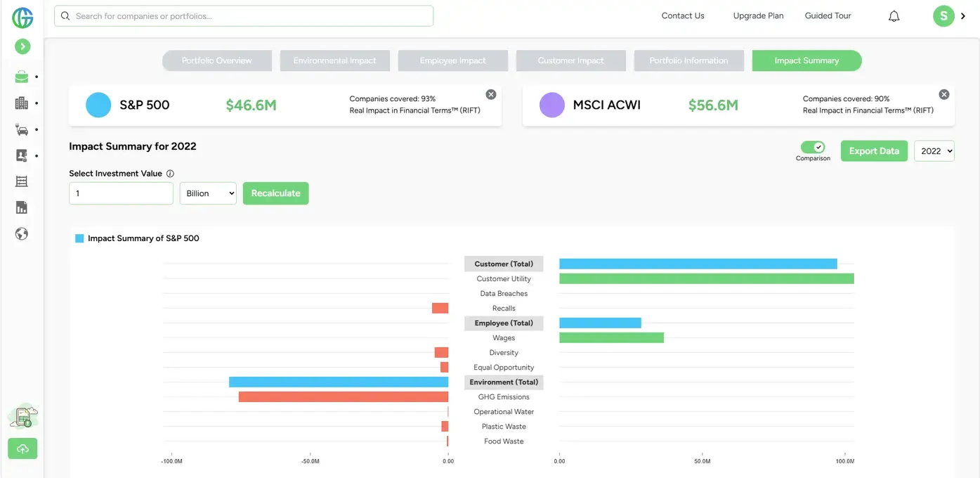The height and width of the screenshot is (478, 980).
Task: Click the green S user avatar
Action: 943,16
